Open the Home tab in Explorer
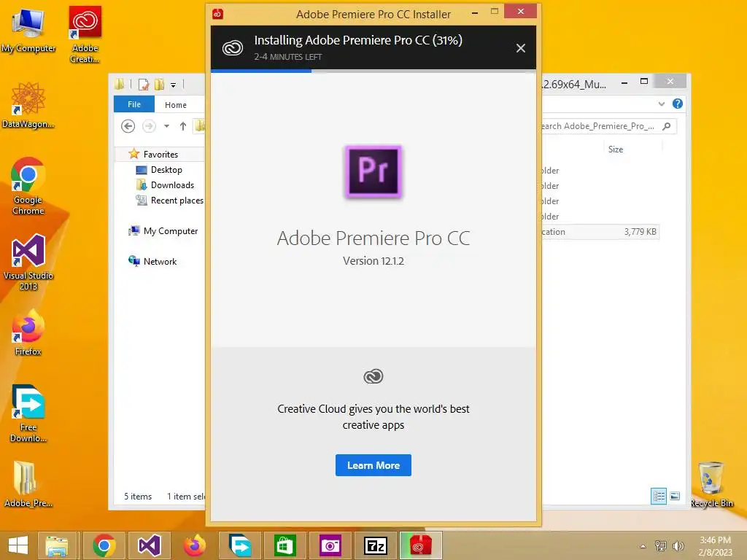Viewport: 747px width, 560px height. pos(176,105)
